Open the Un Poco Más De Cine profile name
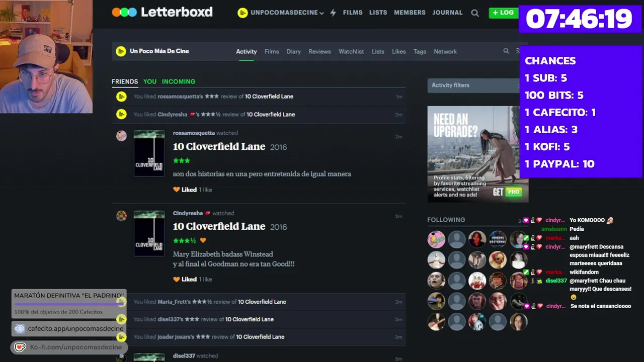 point(159,51)
